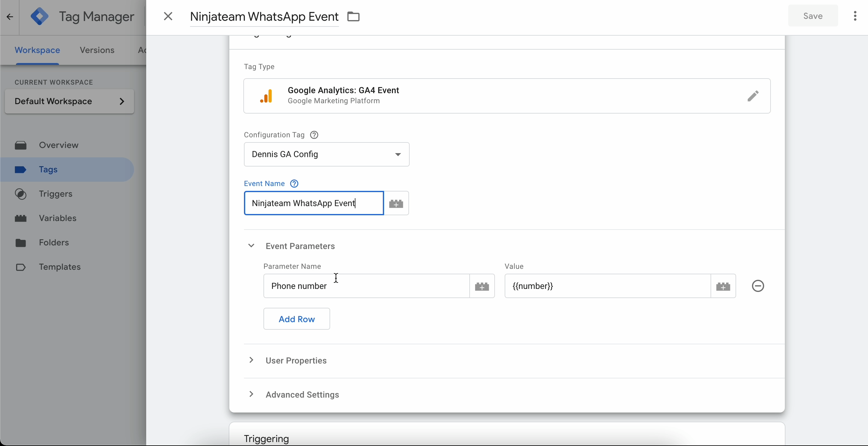Click the 'Event Parameters' heading text
Viewport: 868px width, 446px height.
pos(300,246)
